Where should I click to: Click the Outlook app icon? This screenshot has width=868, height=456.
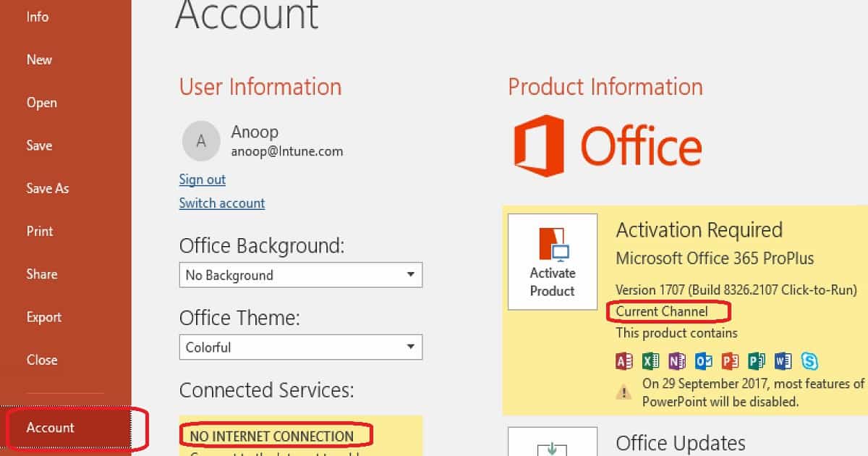(x=704, y=360)
